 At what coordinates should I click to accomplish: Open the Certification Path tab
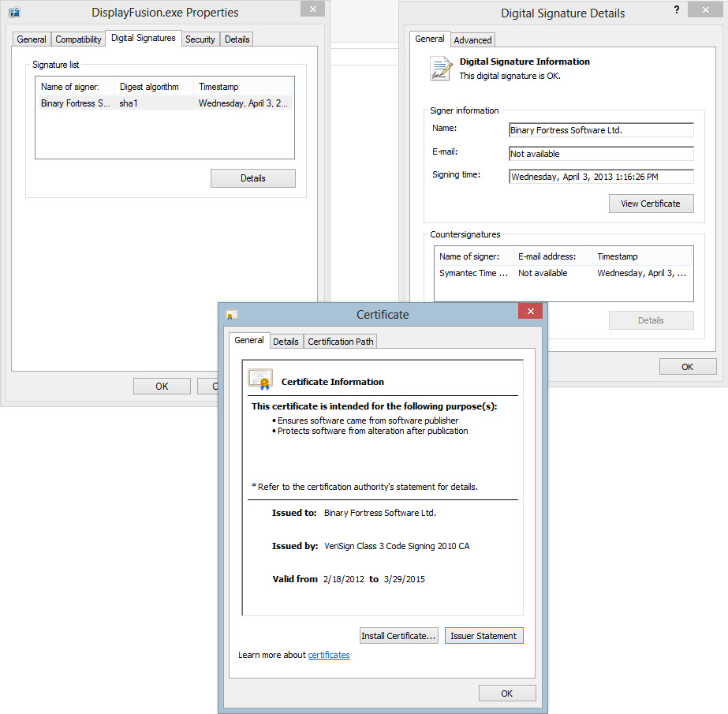(340, 342)
